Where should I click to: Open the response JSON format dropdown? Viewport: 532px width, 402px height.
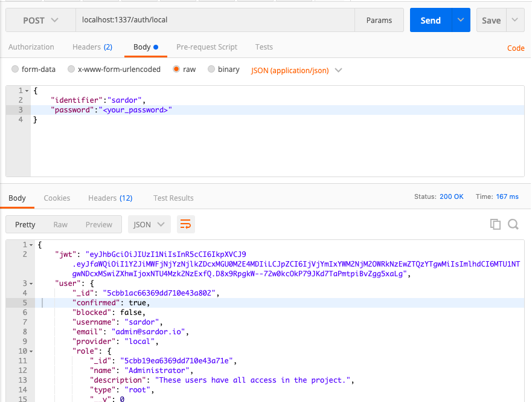coord(149,224)
